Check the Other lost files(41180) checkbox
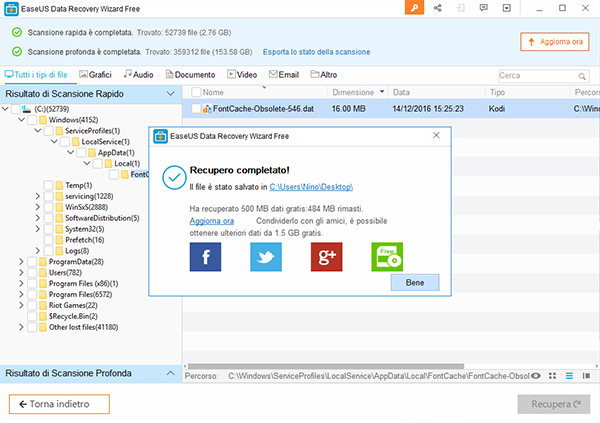600x423 pixels. (32, 327)
